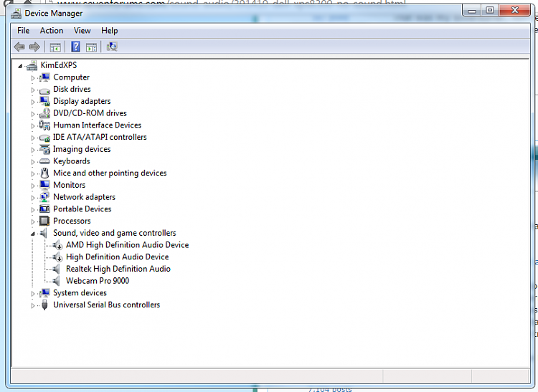Viewport: 538px width, 392px height.
Task: Click the disabled AMD High Definition Audio icon
Action: 57,245
